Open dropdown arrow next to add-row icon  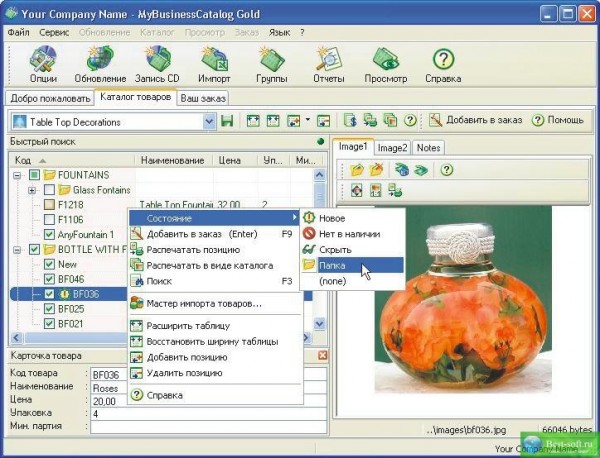pos(308,121)
